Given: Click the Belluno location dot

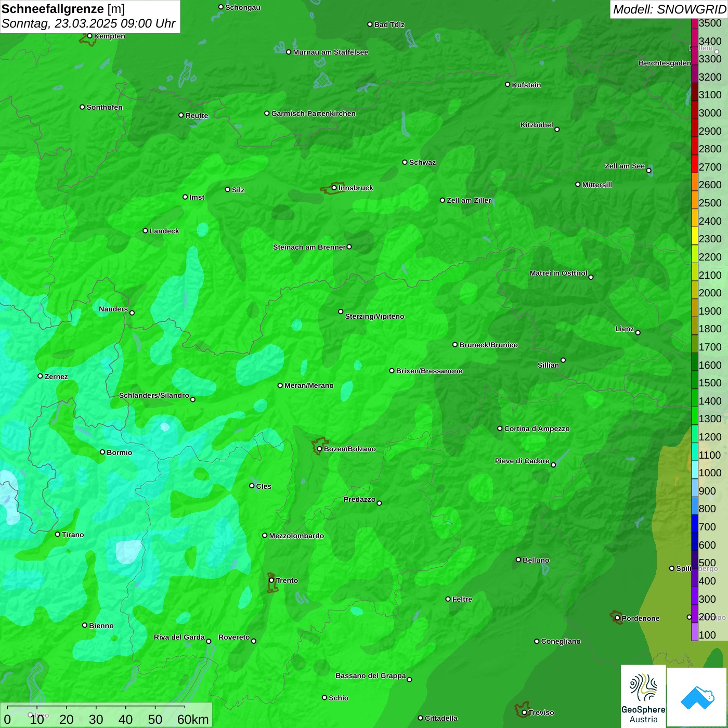Looking at the screenshot, I should (518, 560).
